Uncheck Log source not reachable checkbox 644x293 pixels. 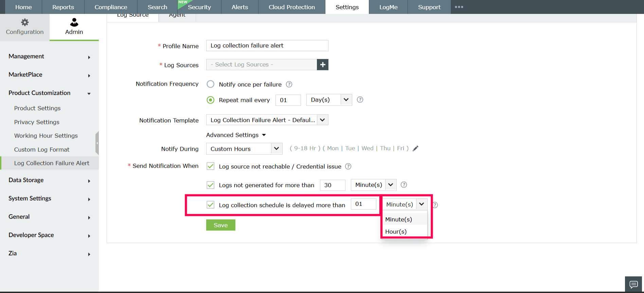tap(211, 166)
